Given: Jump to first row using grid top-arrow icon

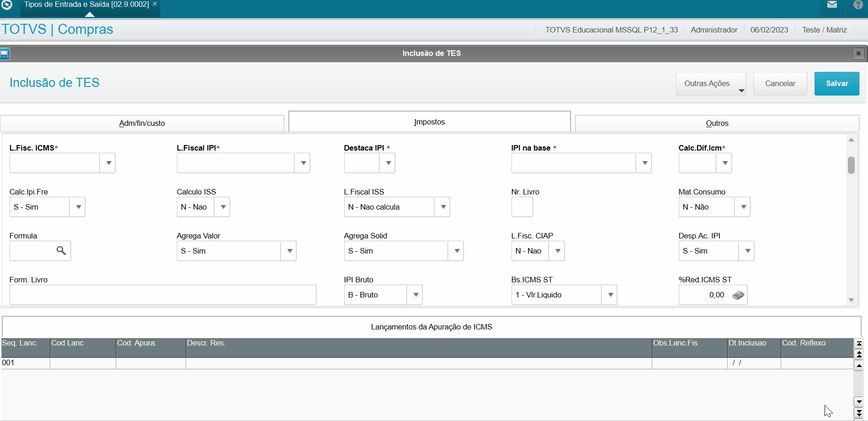Looking at the screenshot, I should [858, 343].
